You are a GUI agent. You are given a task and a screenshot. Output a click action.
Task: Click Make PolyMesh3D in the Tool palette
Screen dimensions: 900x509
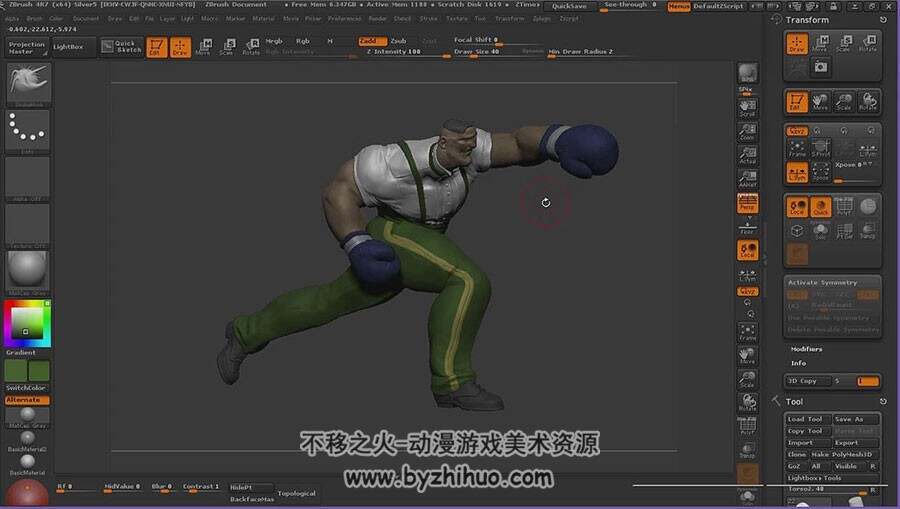pyautogui.click(x=844, y=454)
